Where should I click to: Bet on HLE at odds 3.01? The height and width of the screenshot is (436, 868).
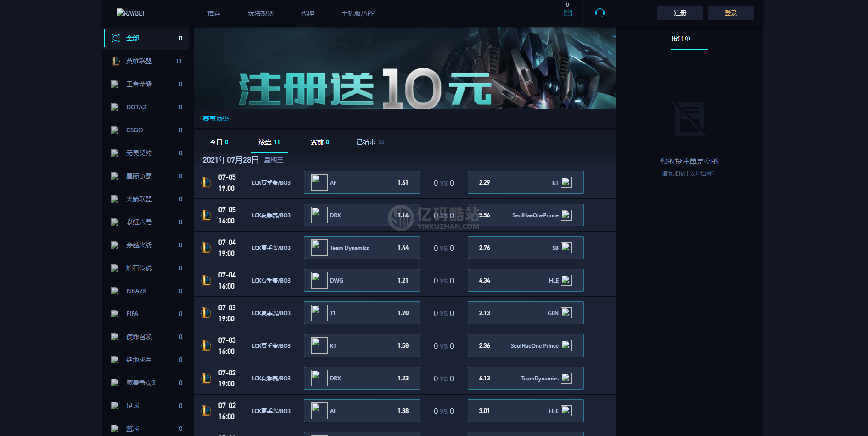click(526, 411)
